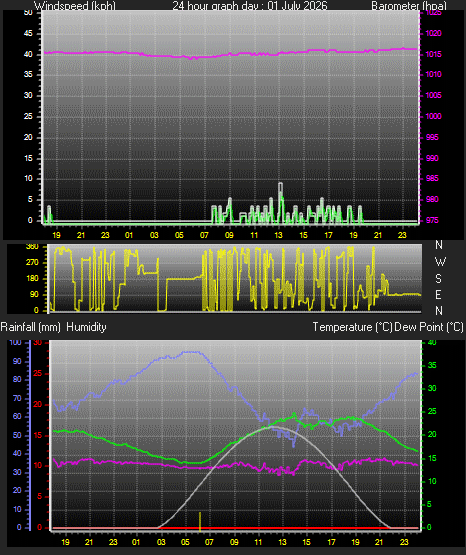Click the 980 barometer scale value
This screenshot has width=466, height=555.
pos(432,199)
